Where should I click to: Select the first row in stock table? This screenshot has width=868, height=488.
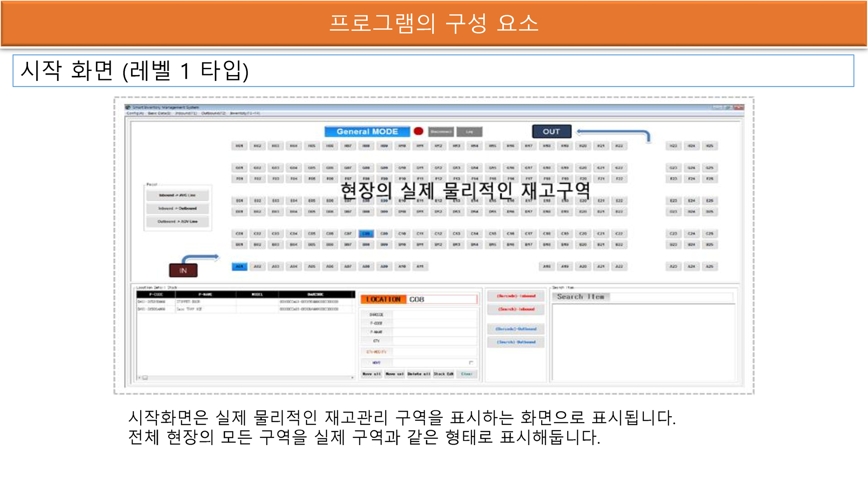click(x=245, y=301)
